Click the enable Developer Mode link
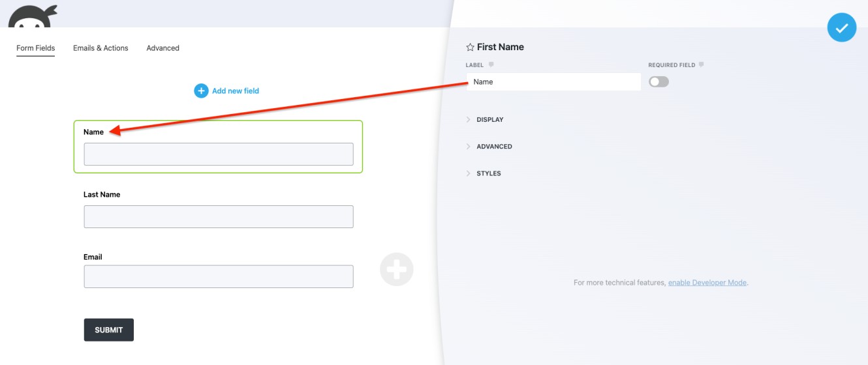868x365 pixels. (707, 283)
